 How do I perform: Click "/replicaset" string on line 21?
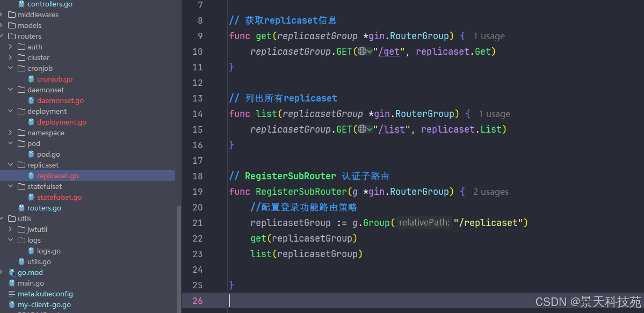pos(488,223)
